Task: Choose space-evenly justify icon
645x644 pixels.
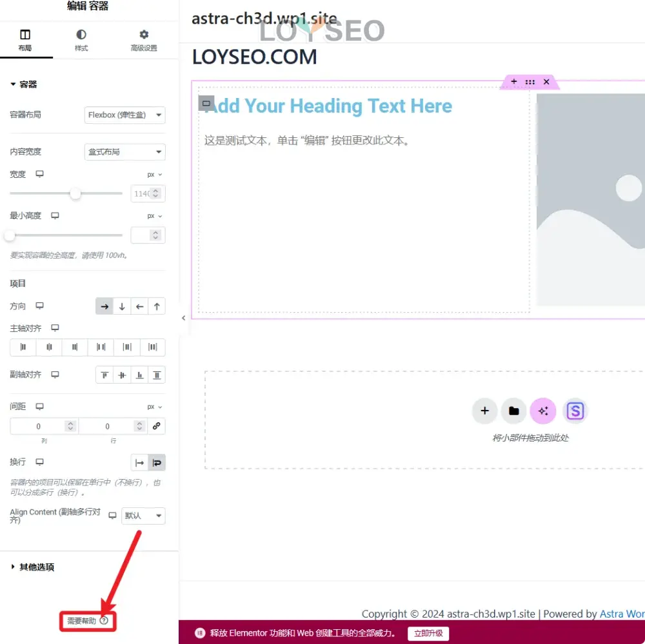Action: coord(153,347)
